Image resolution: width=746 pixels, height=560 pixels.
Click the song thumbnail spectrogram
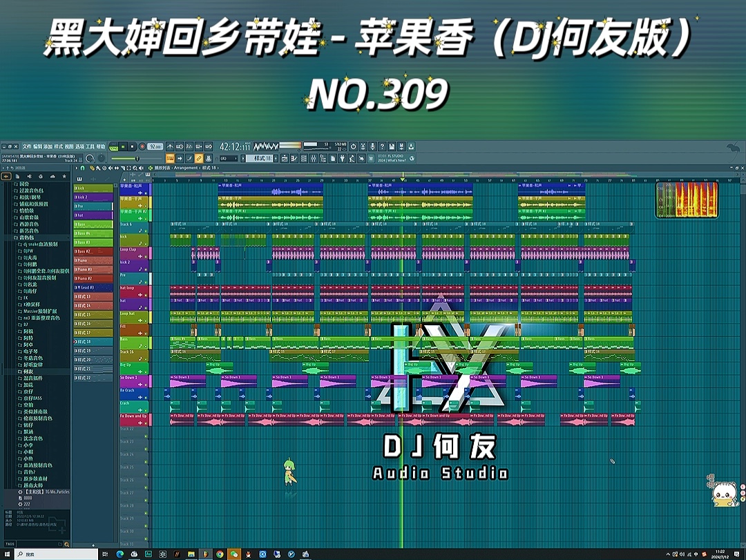[687, 200]
